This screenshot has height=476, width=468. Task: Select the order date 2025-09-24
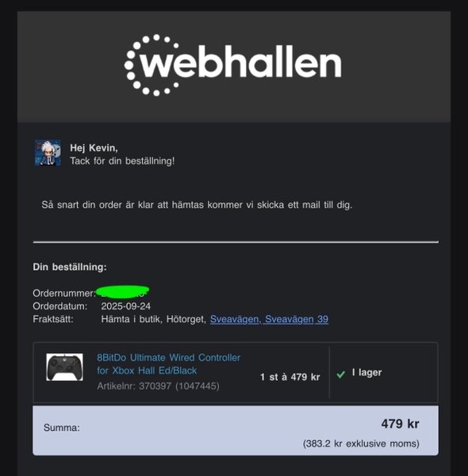click(x=125, y=306)
